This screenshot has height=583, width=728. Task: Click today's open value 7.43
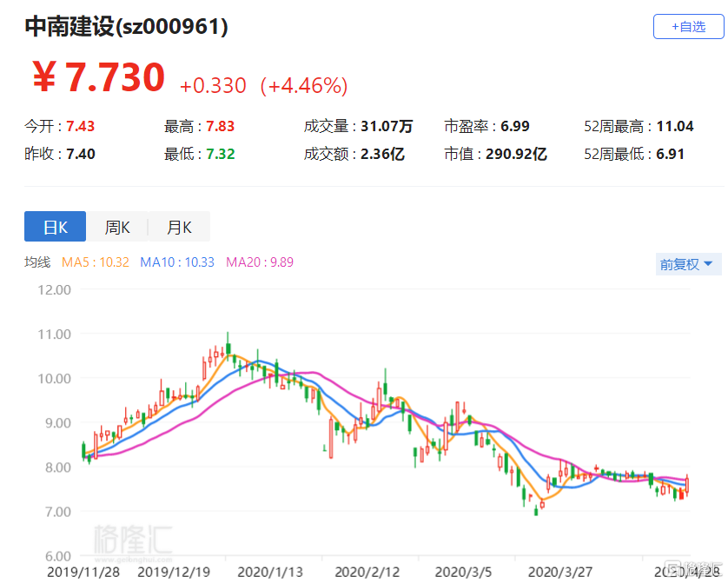tap(80, 126)
